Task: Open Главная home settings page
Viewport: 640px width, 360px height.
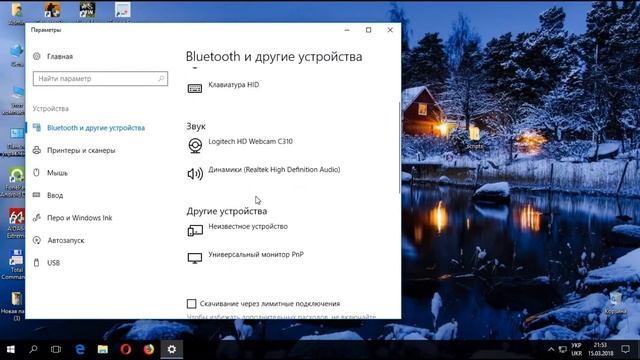Action: (60, 56)
